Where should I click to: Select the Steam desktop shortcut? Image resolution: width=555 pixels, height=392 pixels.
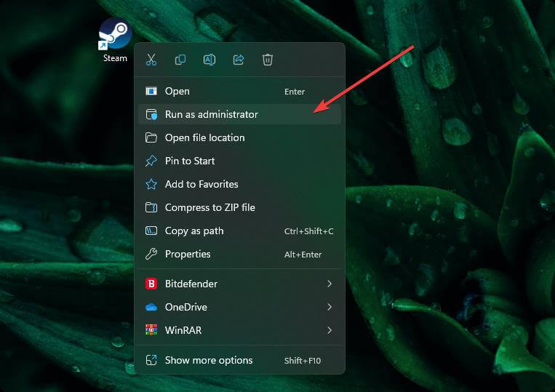tap(115, 41)
